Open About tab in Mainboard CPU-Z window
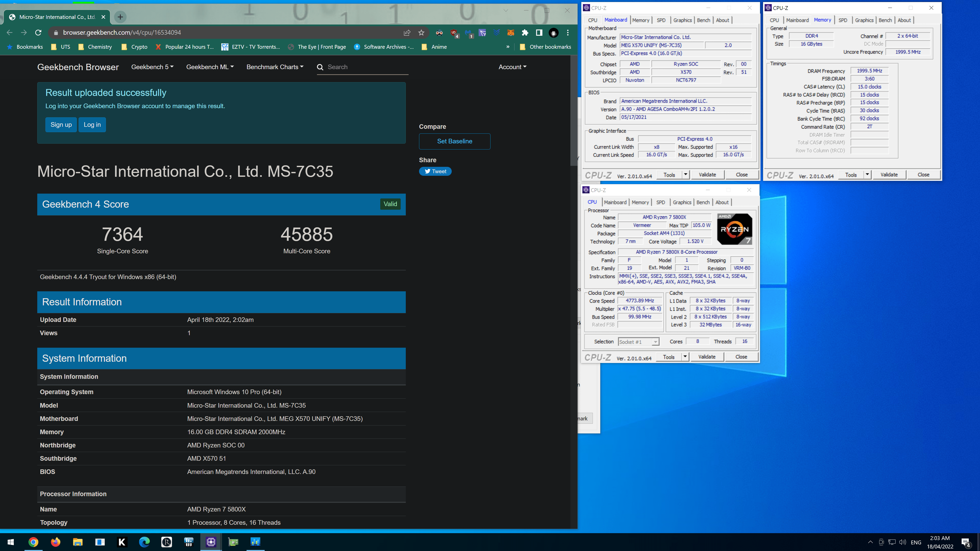This screenshot has width=980, height=551. pos(722,20)
